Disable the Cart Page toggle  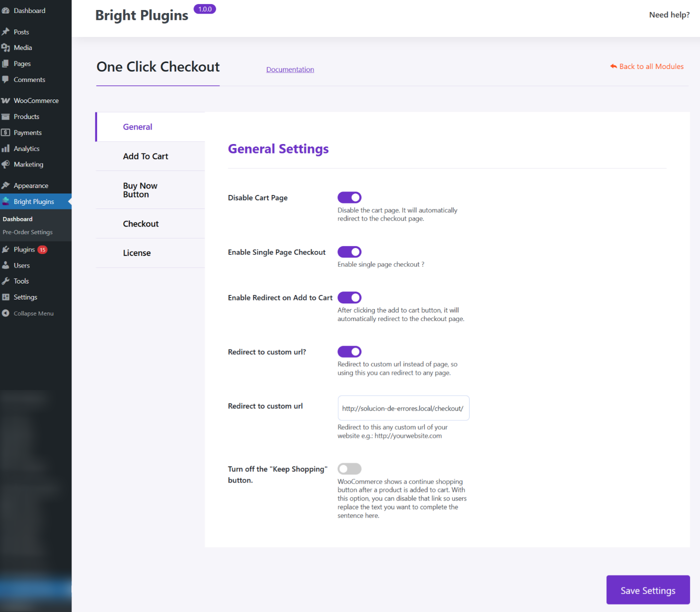click(x=349, y=197)
